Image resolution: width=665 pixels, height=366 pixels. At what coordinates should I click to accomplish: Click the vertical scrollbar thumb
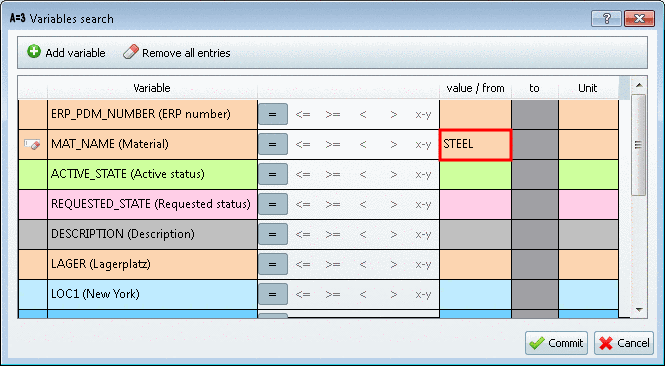[x=638, y=145]
